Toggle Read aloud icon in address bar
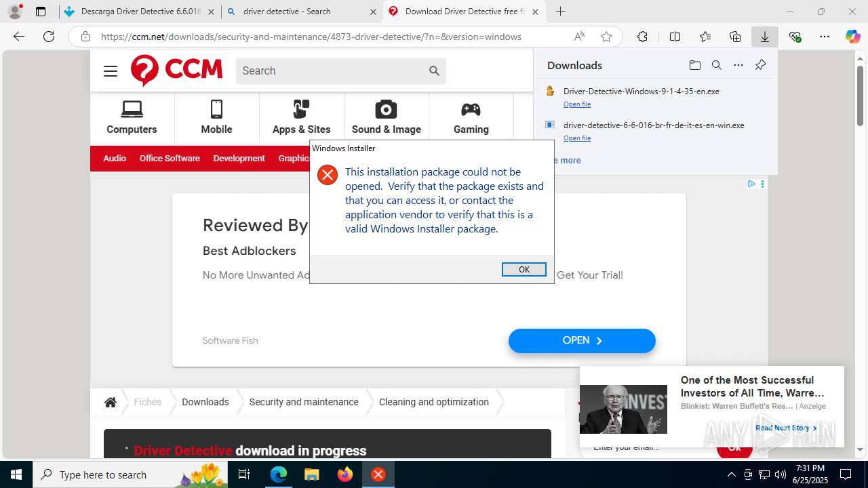The width and height of the screenshot is (868, 488). tap(579, 37)
